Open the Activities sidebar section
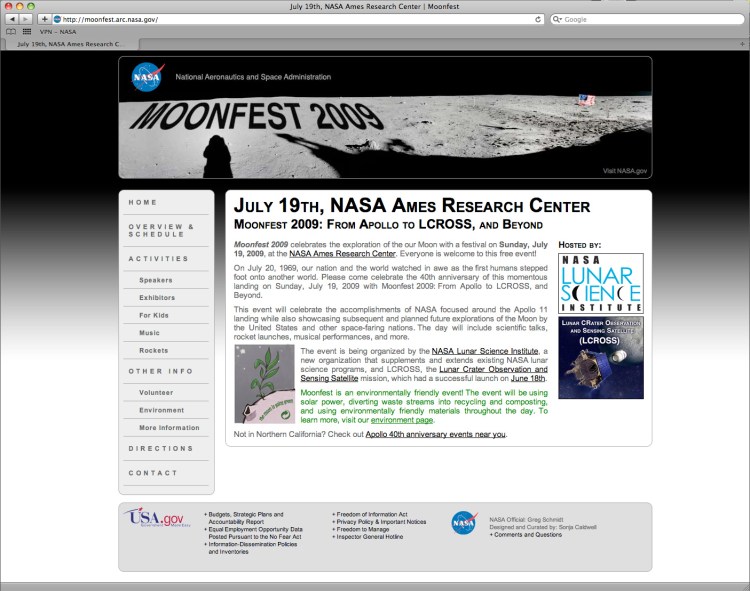The width and height of the screenshot is (750, 591). [x=158, y=259]
